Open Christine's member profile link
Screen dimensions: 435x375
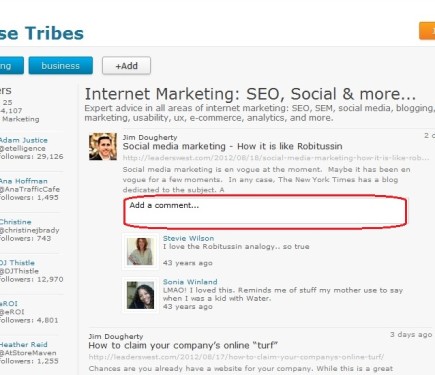click(16, 222)
